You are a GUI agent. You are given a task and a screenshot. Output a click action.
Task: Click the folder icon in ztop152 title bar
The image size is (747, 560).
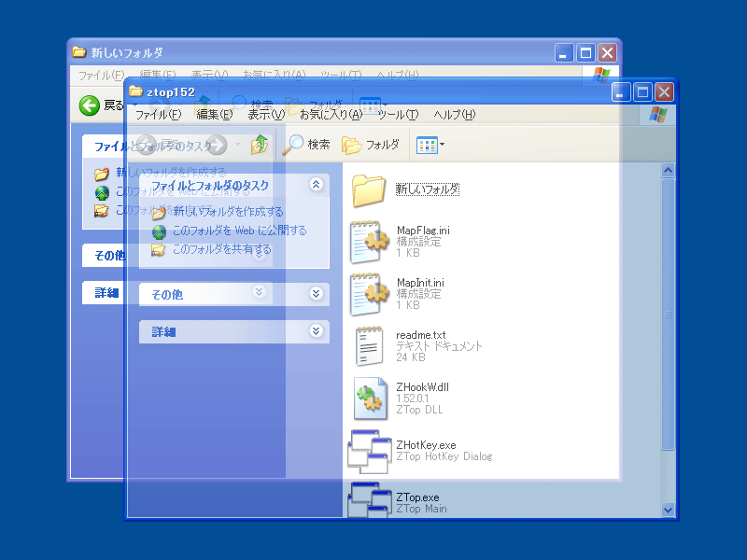[135, 91]
